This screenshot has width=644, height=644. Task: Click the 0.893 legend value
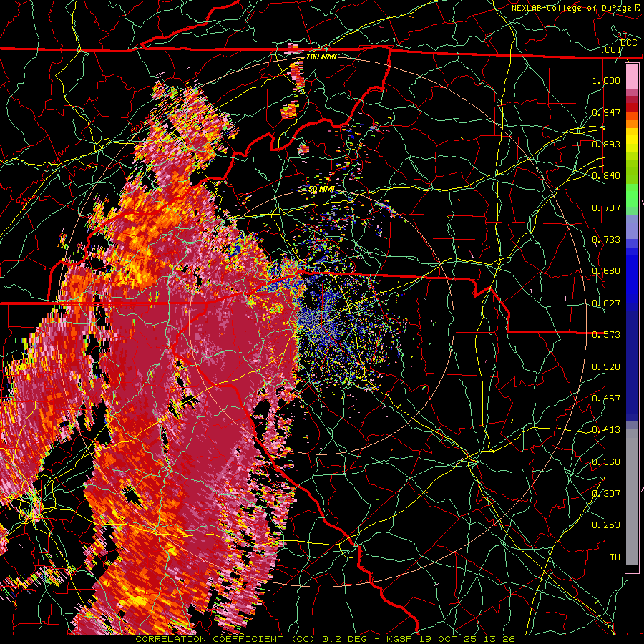[606, 144]
